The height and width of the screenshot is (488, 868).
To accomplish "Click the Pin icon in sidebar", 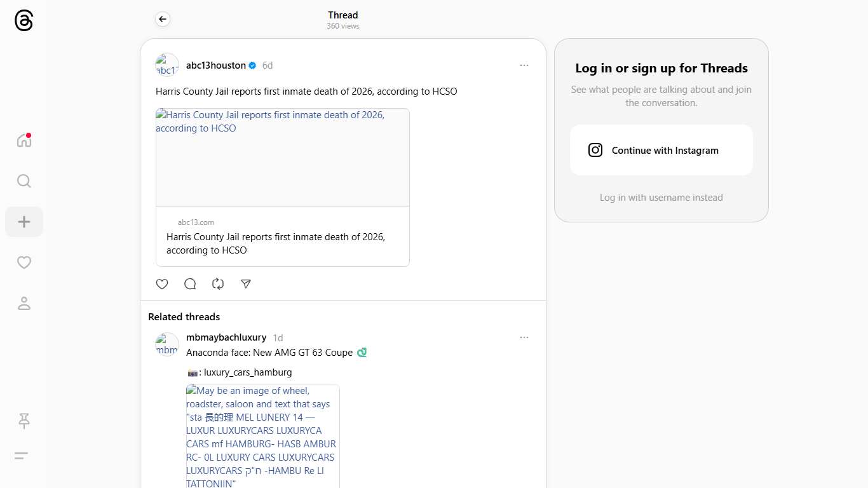I will (24, 421).
